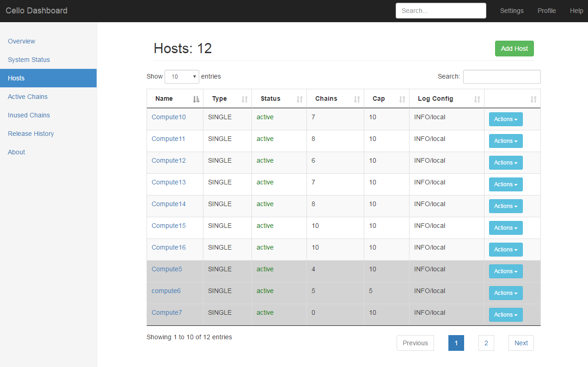Click the Chains column sort icon
Image resolution: width=588 pixels, height=367 pixels.
tap(357, 99)
